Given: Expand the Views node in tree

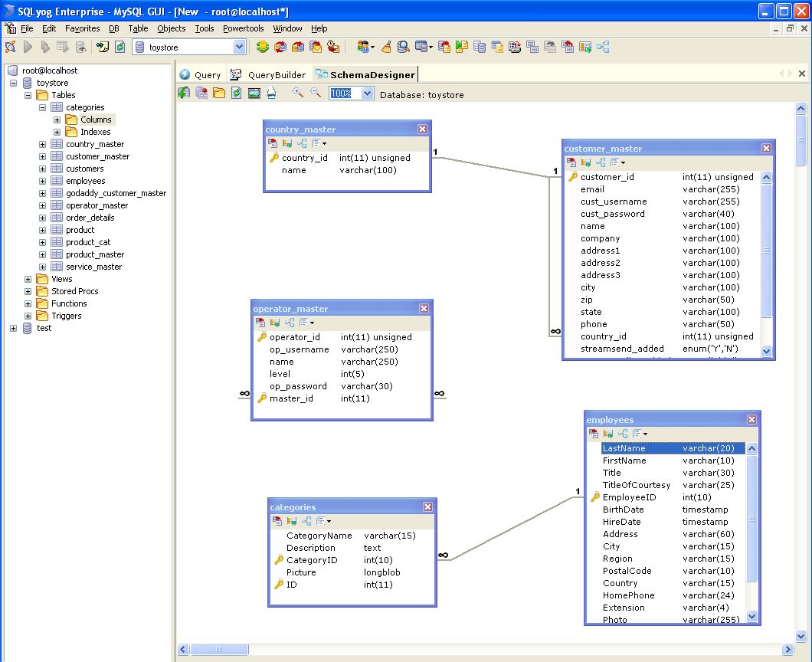Looking at the screenshot, I should [x=28, y=279].
